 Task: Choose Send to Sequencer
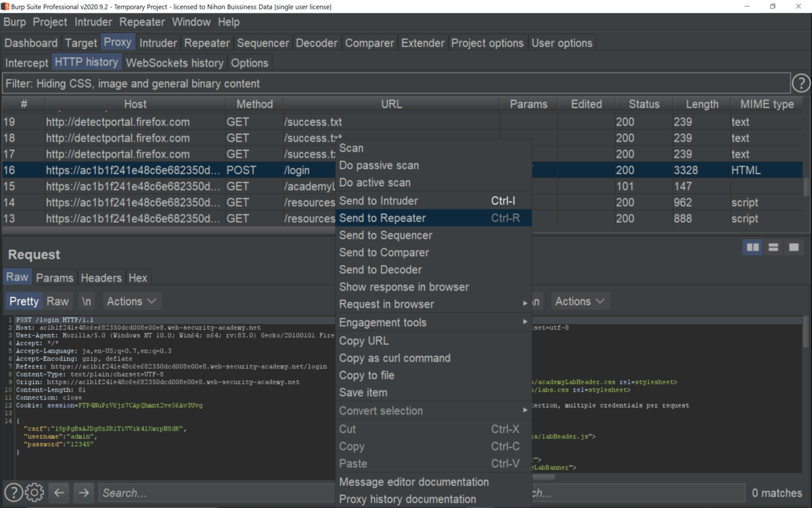point(434,235)
